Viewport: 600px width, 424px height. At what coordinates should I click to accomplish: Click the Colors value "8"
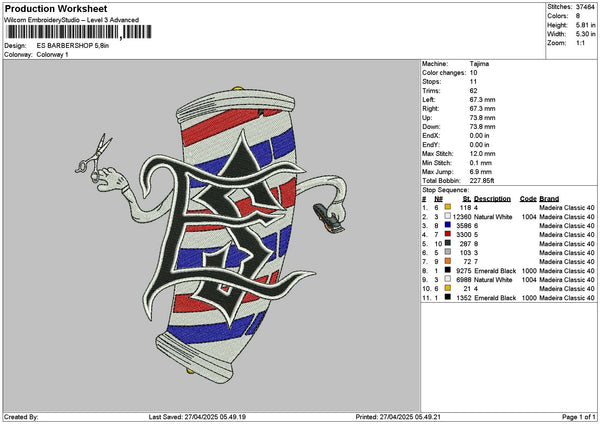point(578,16)
